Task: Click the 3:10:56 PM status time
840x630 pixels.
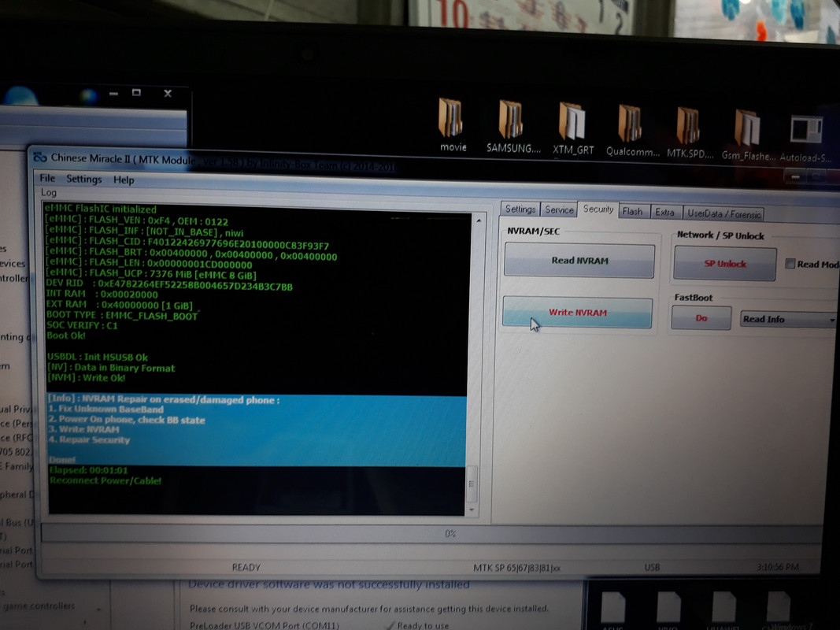Action: click(777, 566)
